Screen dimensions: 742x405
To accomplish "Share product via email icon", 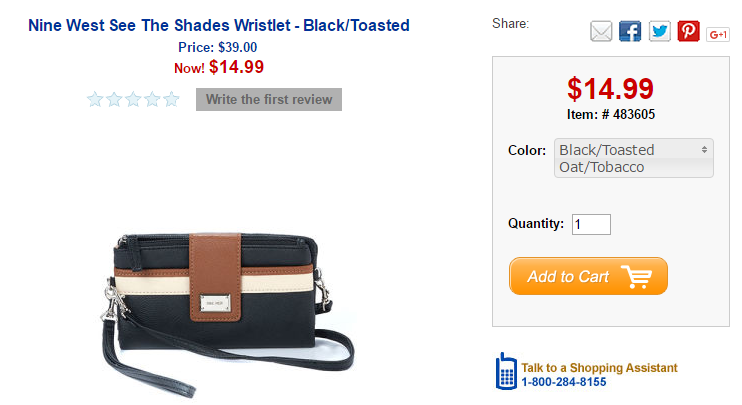I will coord(601,32).
